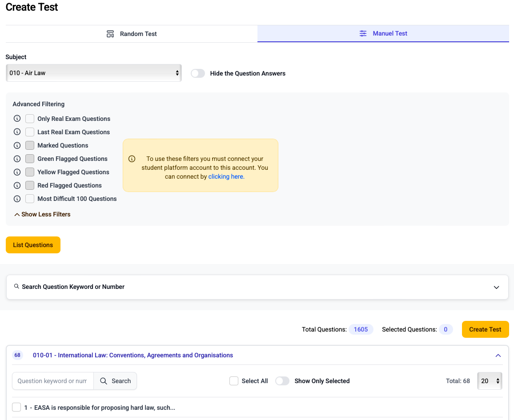Click the 68 count badge of 010-01
The height and width of the screenshot is (420, 514).
click(17, 355)
